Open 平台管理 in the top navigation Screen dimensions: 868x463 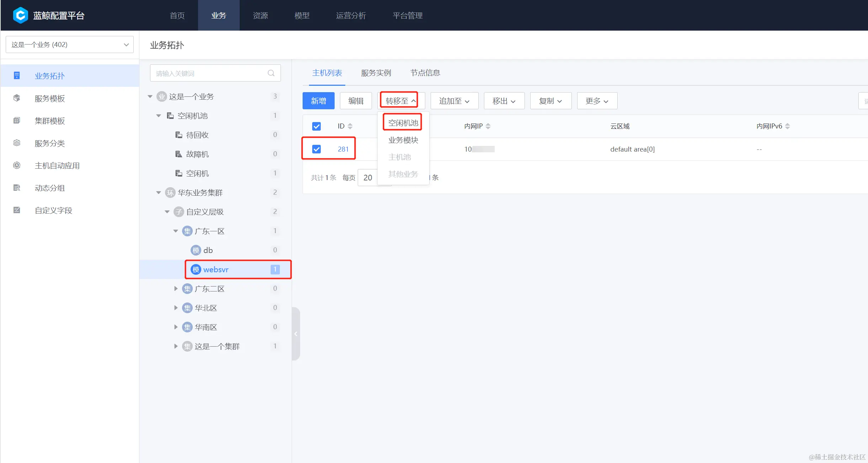tap(408, 15)
